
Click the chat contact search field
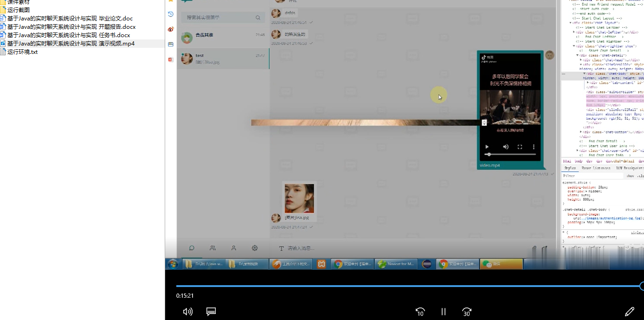223,18
